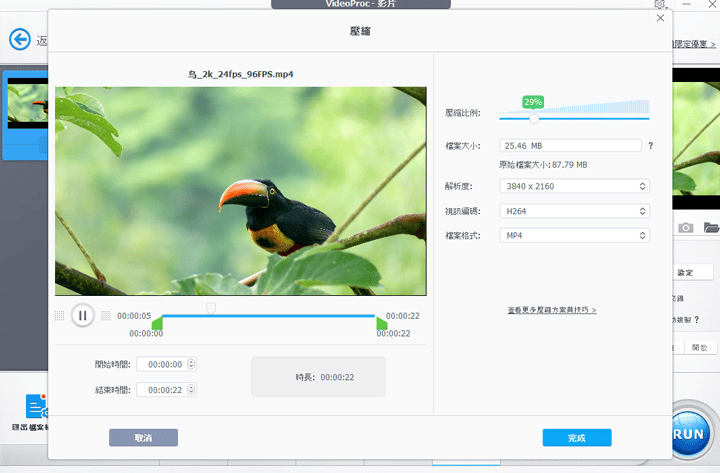Open the output folder icon

click(x=711, y=227)
